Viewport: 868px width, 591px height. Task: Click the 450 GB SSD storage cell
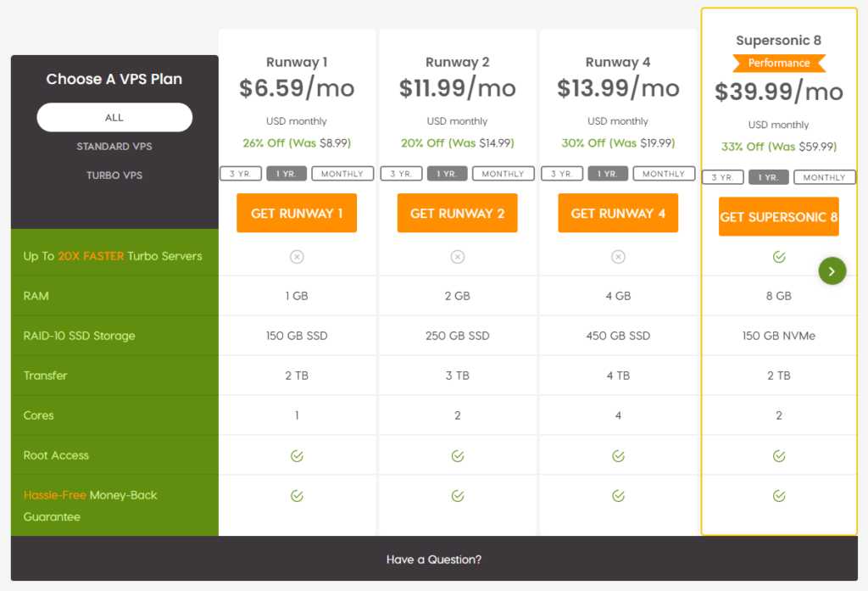(x=618, y=336)
